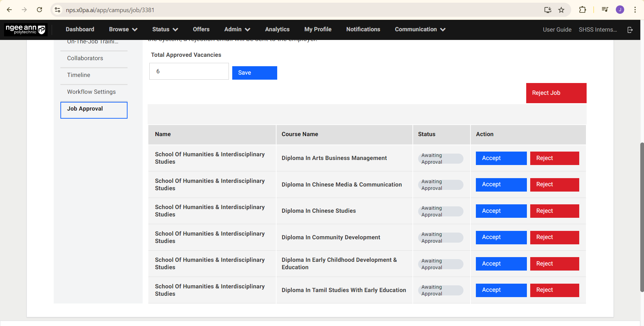Open the Timeline sidebar tab
Image resolution: width=644 pixels, height=326 pixels.
(x=79, y=75)
